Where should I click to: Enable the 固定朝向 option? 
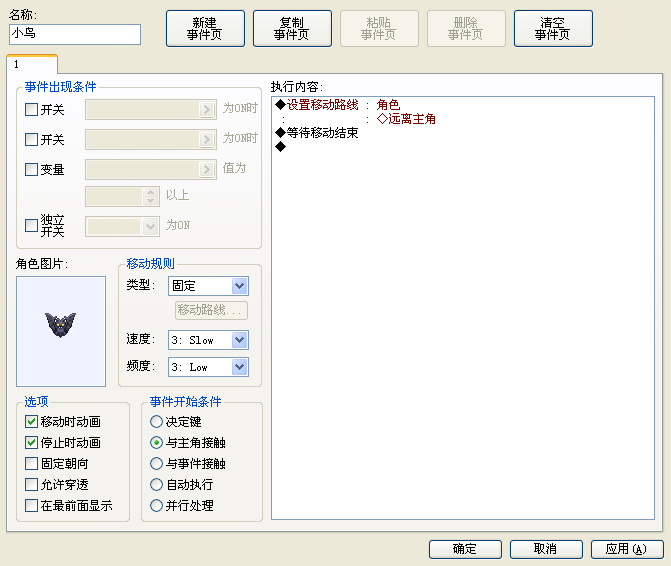(31, 463)
